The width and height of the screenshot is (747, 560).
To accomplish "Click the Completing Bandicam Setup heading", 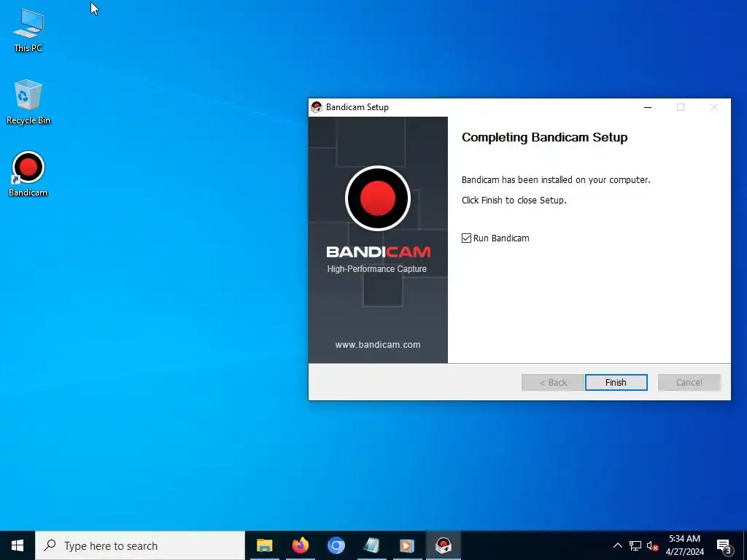I will (x=544, y=137).
